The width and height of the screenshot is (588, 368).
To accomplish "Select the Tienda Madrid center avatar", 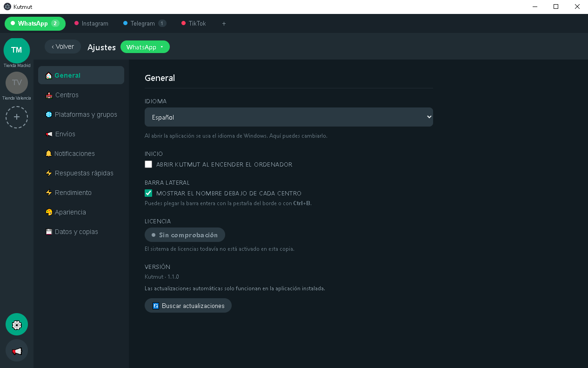I will [x=17, y=50].
